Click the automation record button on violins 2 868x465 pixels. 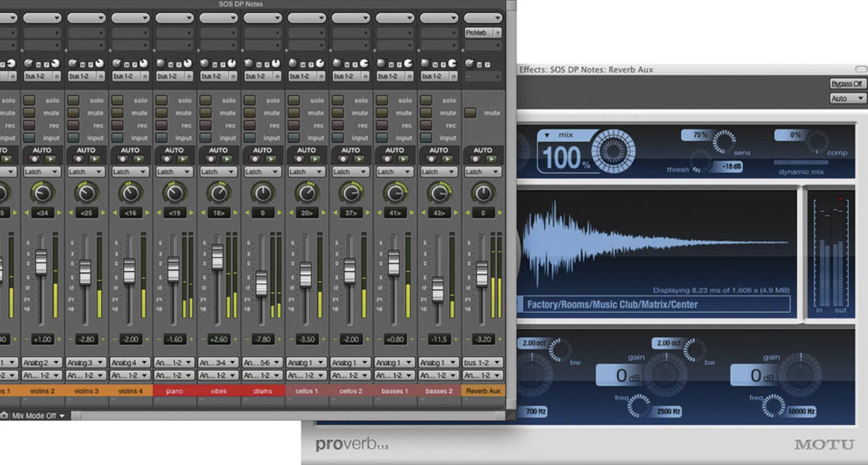(35, 159)
